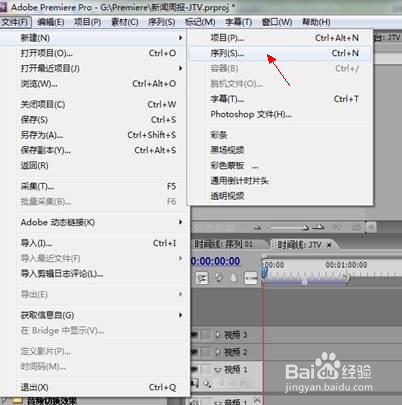The width and height of the screenshot is (402, 405).
Task: Choose Photoshop 文件(H)... in the submenu
Action: coord(280,114)
